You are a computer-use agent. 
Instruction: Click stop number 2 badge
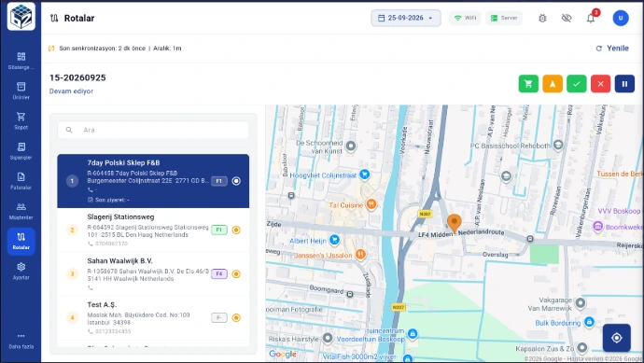[x=72, y=230]
